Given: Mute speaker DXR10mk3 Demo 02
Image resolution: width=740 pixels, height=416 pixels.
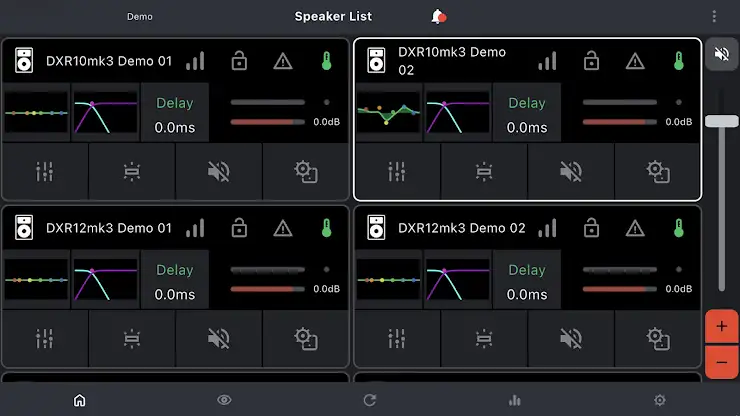Looking at the screenshot, I should pos(571,171).
